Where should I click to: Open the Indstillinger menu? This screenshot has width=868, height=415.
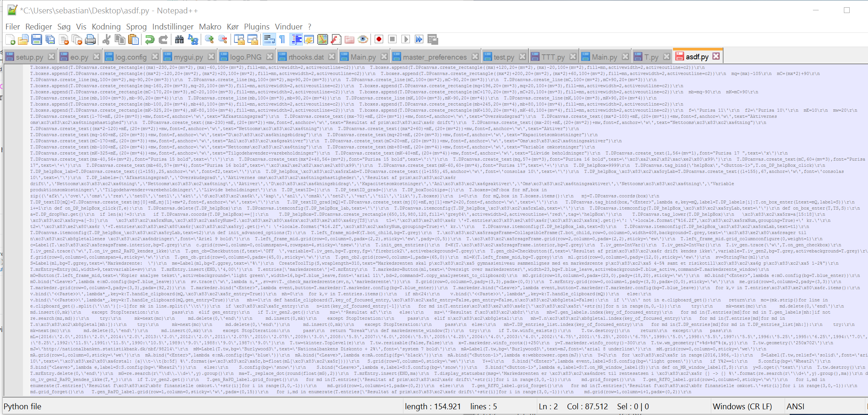click(173, 27)
